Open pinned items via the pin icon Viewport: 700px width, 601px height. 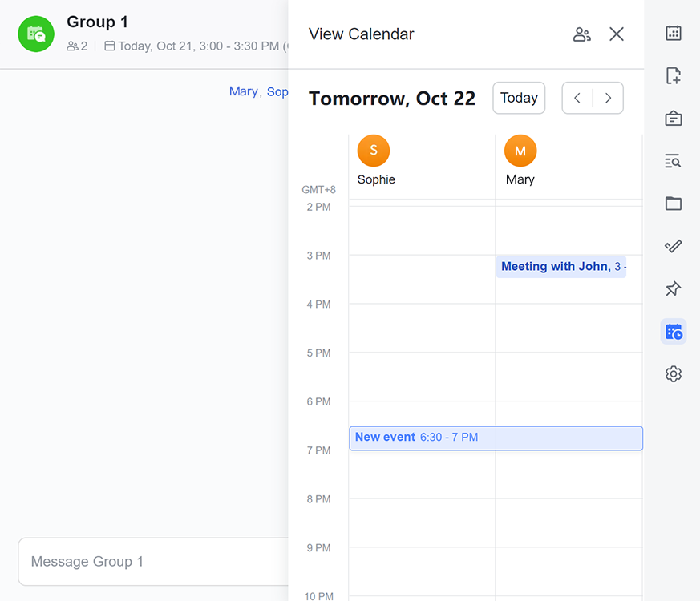(674, 288)
